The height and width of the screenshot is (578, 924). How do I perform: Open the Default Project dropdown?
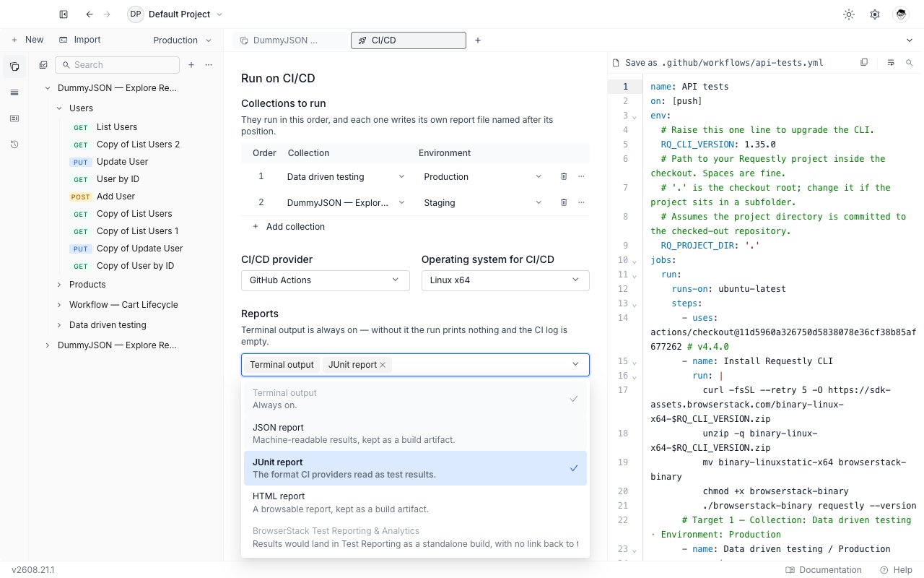[x=175, y=14]
